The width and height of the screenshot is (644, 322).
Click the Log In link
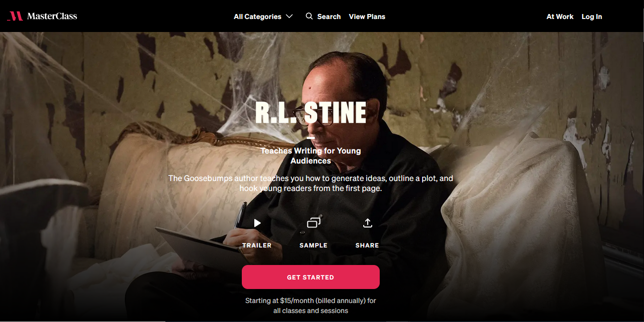(x=592, y=16)
